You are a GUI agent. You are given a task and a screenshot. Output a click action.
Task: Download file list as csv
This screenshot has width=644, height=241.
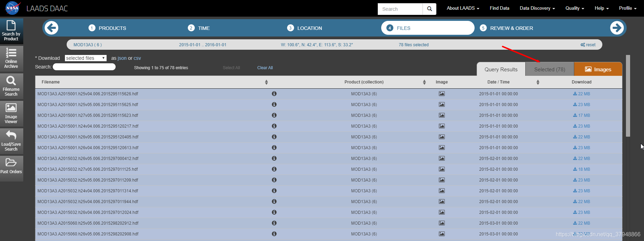click(137, 58)
